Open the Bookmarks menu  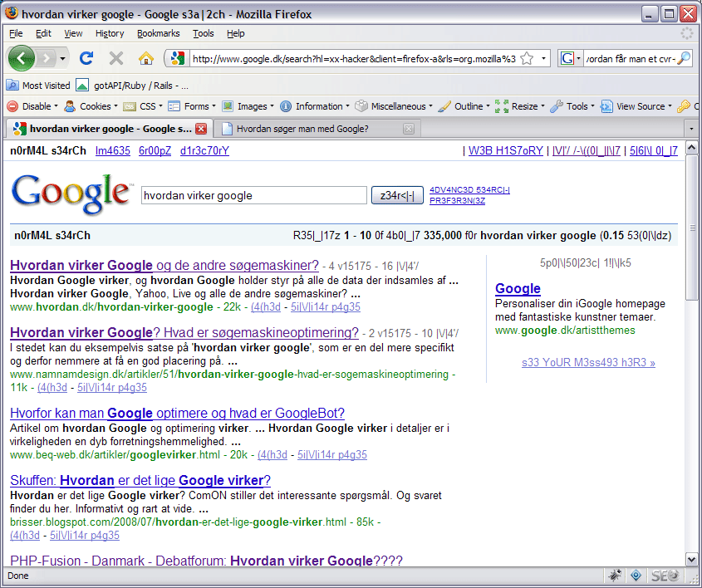[x=158, y=33]
